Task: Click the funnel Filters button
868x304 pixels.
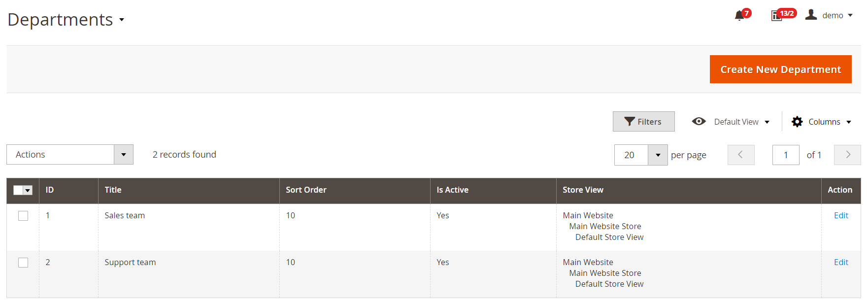Action: click(643, 122)
